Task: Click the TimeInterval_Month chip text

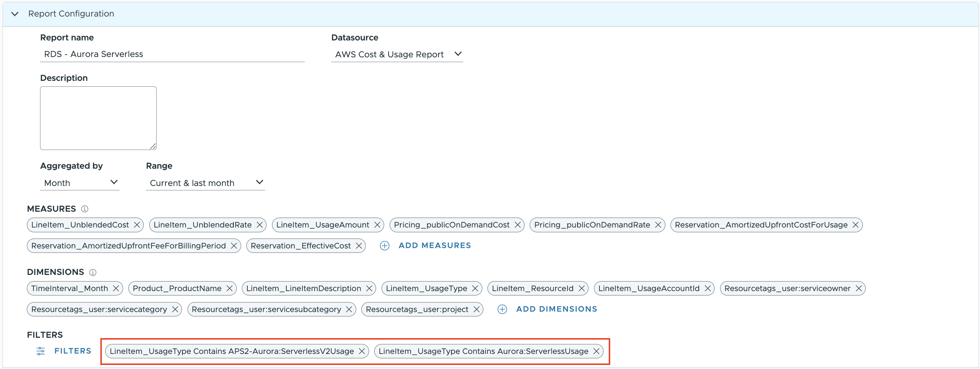Action: [x=69, y=289]
